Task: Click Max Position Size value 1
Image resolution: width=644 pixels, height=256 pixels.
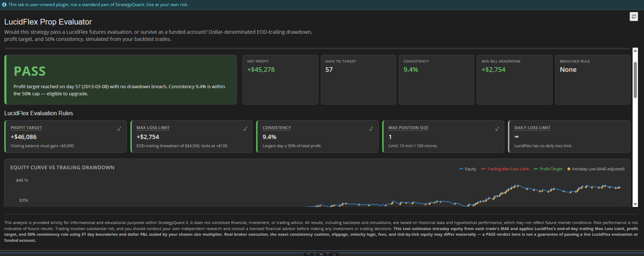Action: pyautogui.click(x=390, y=137)
